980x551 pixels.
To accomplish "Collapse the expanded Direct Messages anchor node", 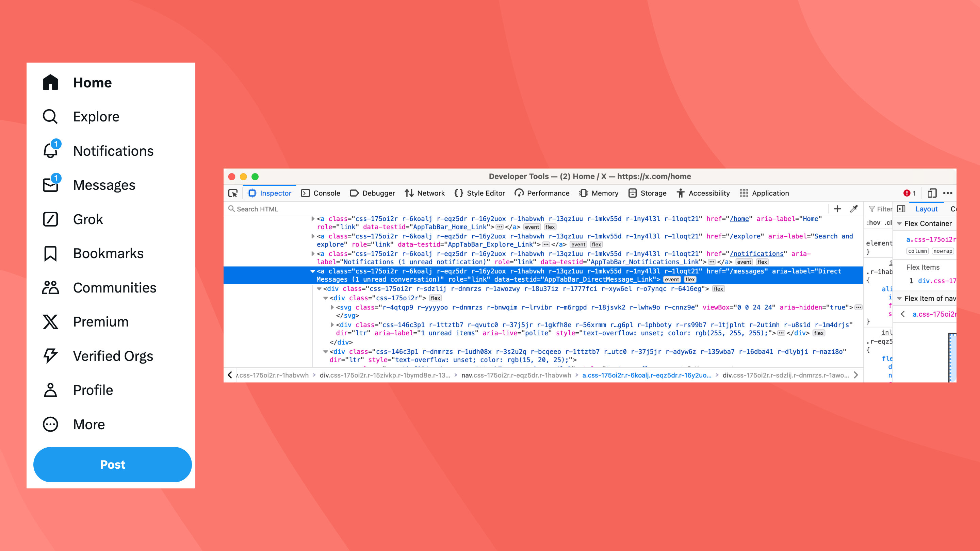I will click(x=313, y=271).
